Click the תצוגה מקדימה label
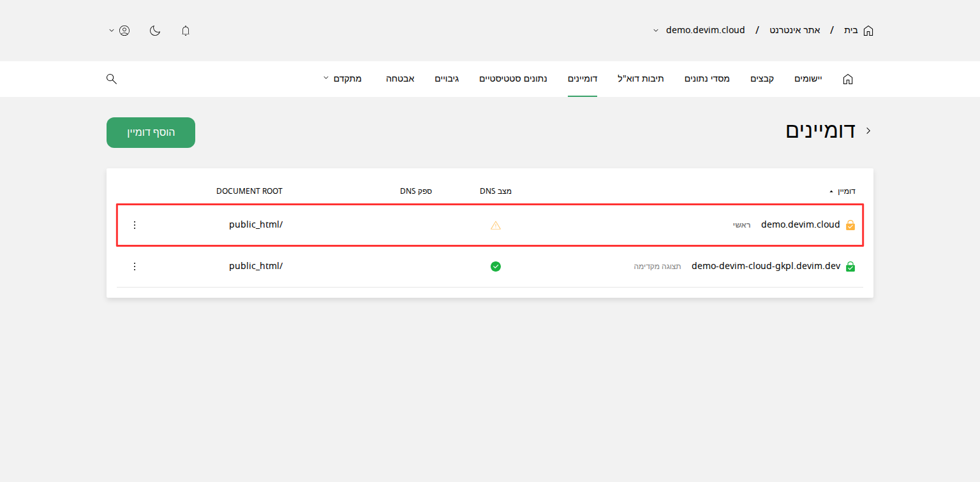Image resolution: width=980 pixels, height=482 pixels. tap(658, 267)
